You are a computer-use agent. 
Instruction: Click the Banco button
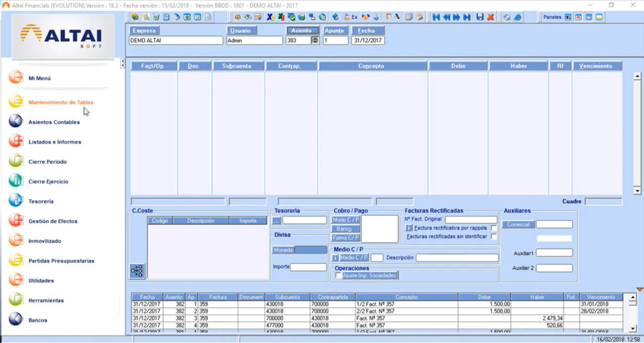(x=346, y=229)
